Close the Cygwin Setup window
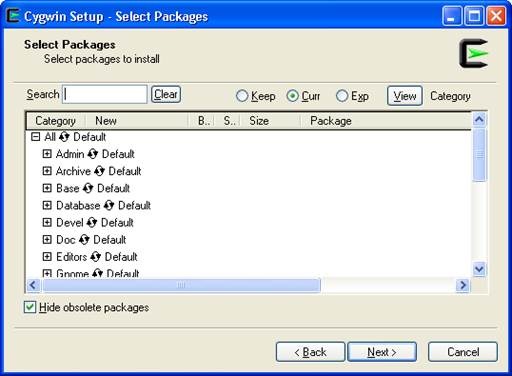Viewport: 512px width, 376px height. click(496, 16)
